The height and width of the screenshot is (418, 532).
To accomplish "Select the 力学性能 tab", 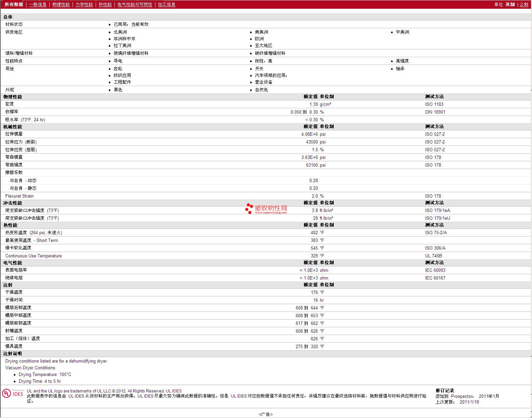I will click(84, 4).
